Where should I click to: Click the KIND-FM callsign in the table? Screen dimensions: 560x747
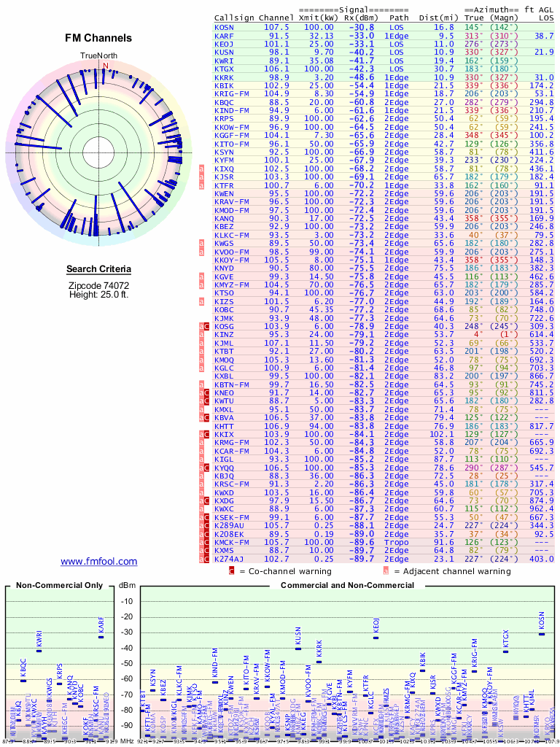click(231, 111)
